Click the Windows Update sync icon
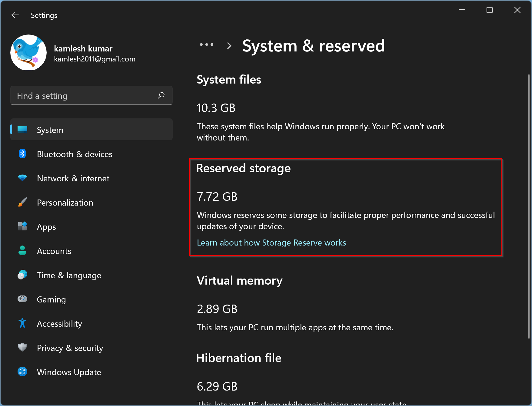 pyautogui.click(x=22, y=372)
